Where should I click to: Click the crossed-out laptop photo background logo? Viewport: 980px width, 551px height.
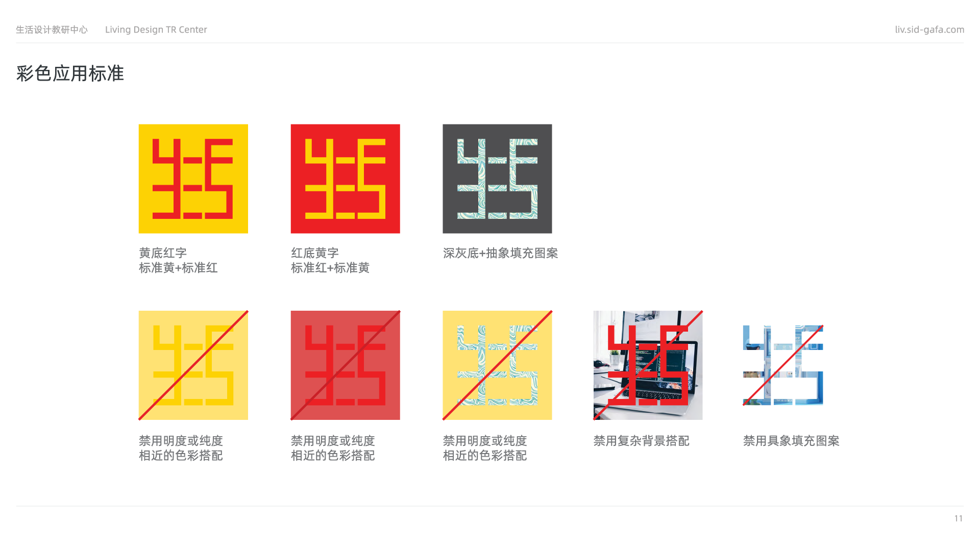coord(648,365)
